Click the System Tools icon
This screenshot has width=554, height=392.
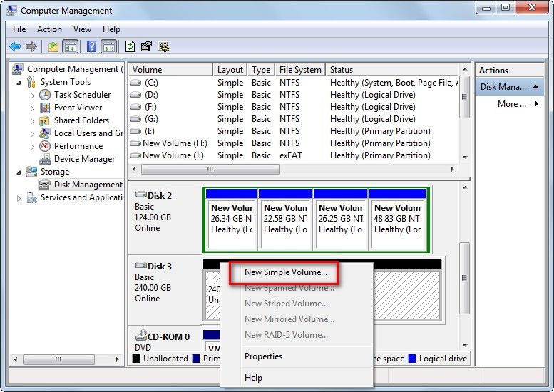pos(31,82)
